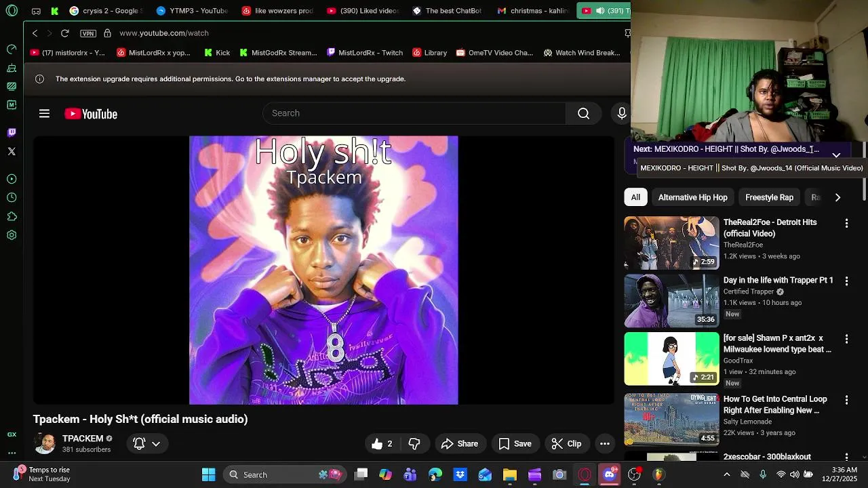This screenshot has height=488, width=868.
Task: Open the volume control in system tray
Action: [x=794, y=474]
